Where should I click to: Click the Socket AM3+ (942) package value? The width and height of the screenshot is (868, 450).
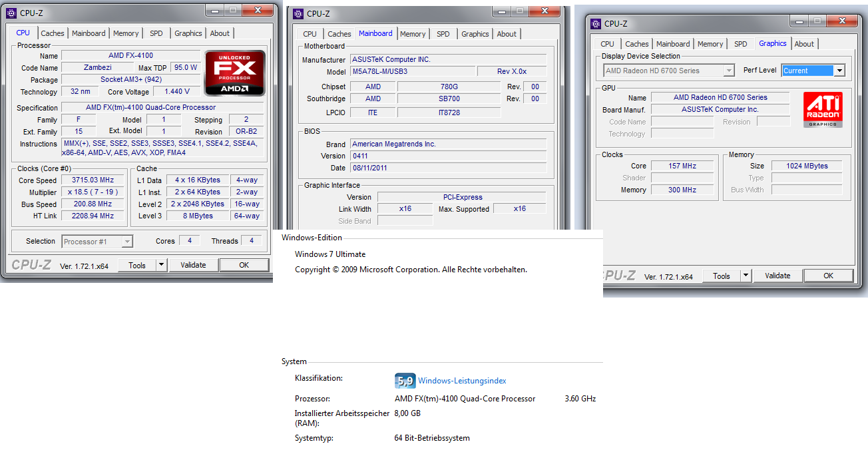[130, 79]
